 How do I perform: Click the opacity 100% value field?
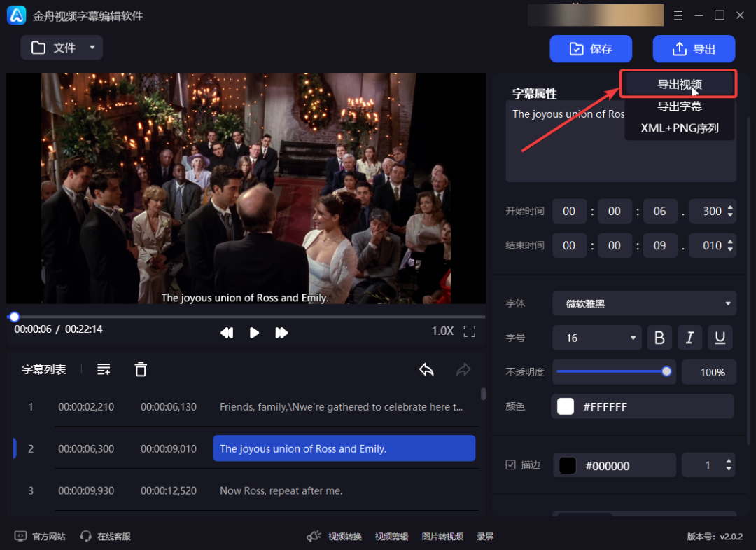pos(708,372)
